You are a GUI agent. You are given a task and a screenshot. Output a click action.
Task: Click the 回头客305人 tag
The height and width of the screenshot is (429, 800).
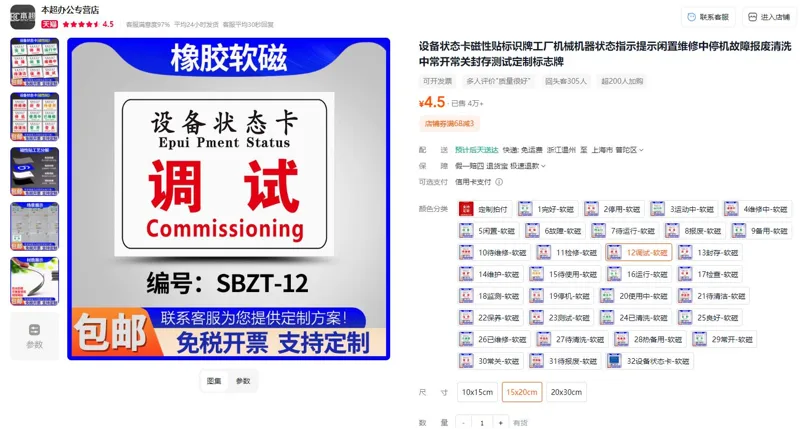click(566, 81)
